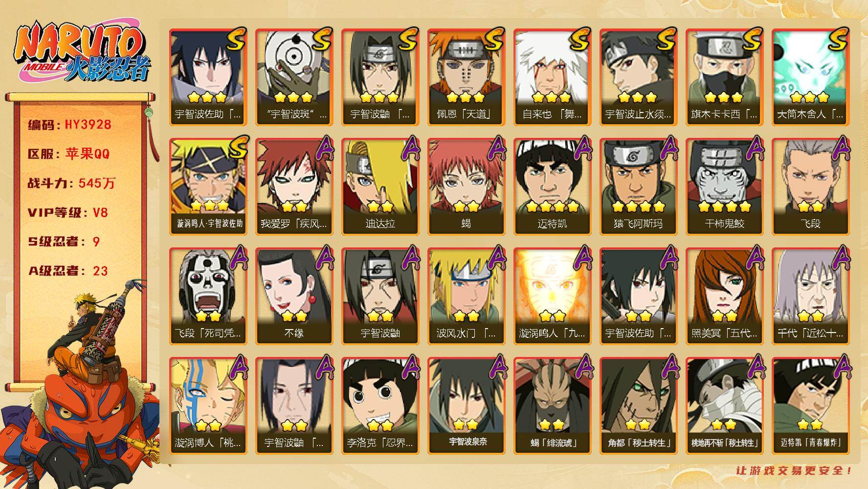Select the 迈特凯 four-star card
This screenshot has height=489, width=868.
[552, 186]
